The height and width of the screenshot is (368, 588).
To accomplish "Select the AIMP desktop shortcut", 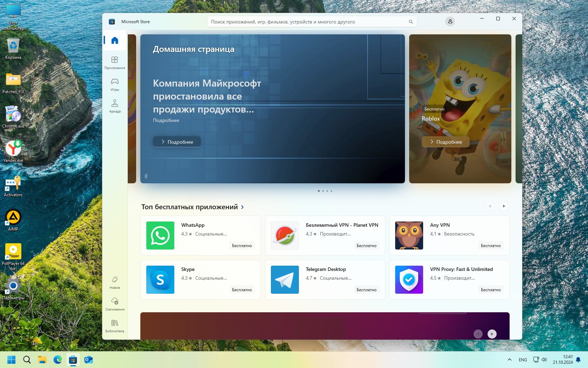I will [x=13, y=220].
